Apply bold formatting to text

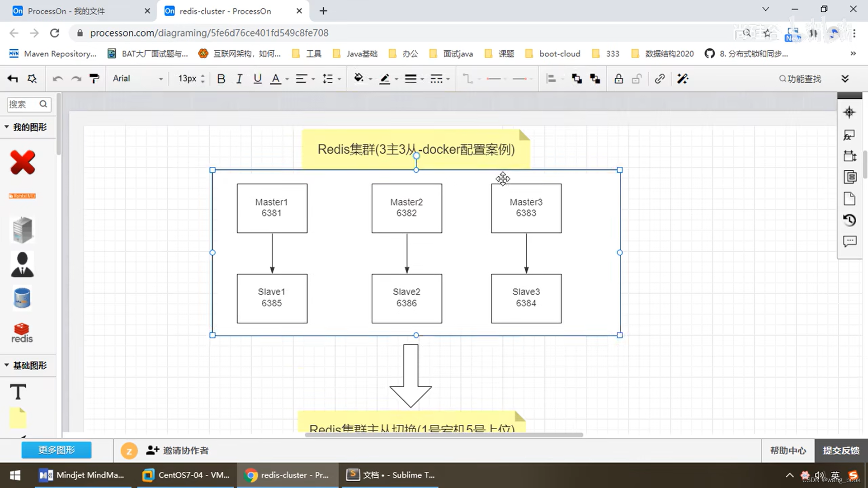pyautogui.click(x=221, y=78)
